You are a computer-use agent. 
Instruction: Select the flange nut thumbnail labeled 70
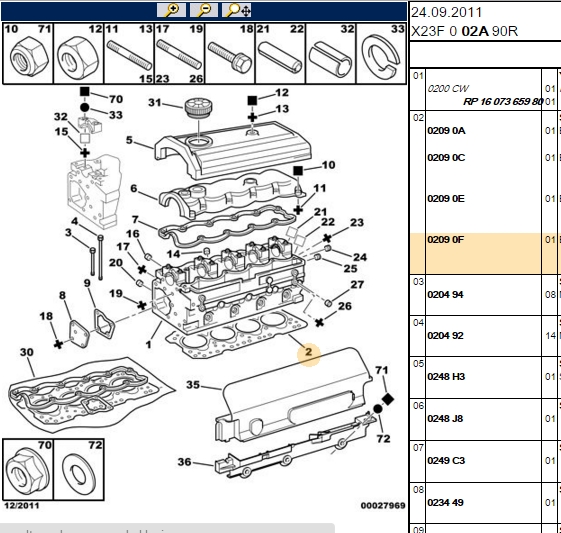[28, 469]
